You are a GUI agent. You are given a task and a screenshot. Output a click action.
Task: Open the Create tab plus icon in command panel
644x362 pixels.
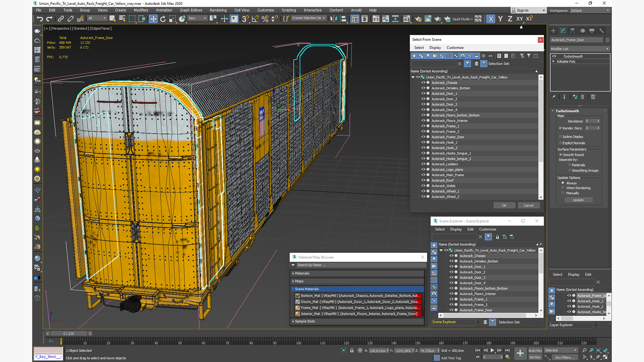pyautogui.click(x=553, y=31)
